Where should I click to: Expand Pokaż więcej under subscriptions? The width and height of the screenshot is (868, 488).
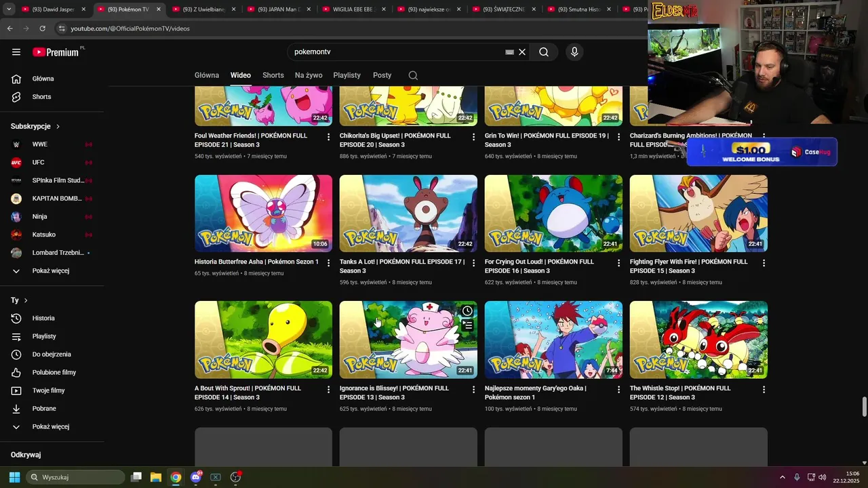point(52,271)
